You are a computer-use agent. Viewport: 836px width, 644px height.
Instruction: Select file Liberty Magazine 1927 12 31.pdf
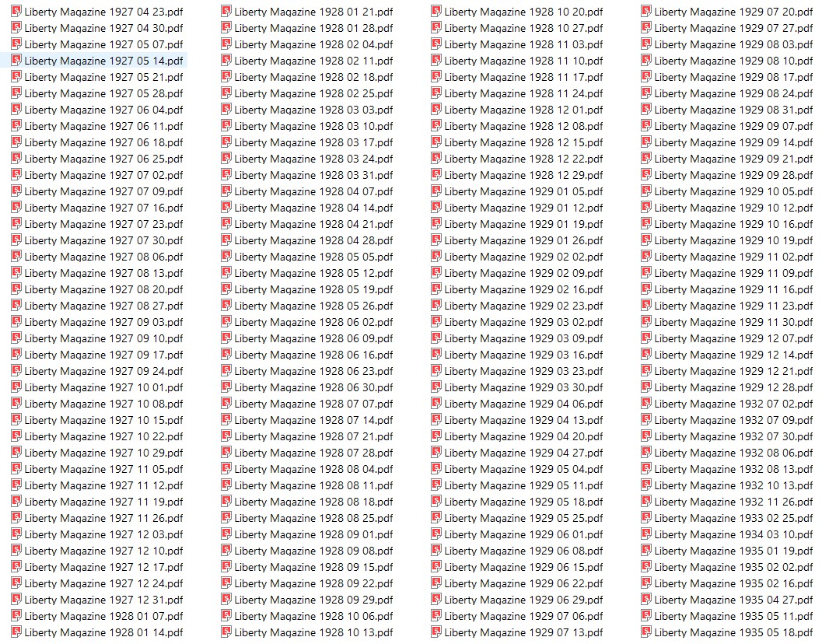pos(97,600)
